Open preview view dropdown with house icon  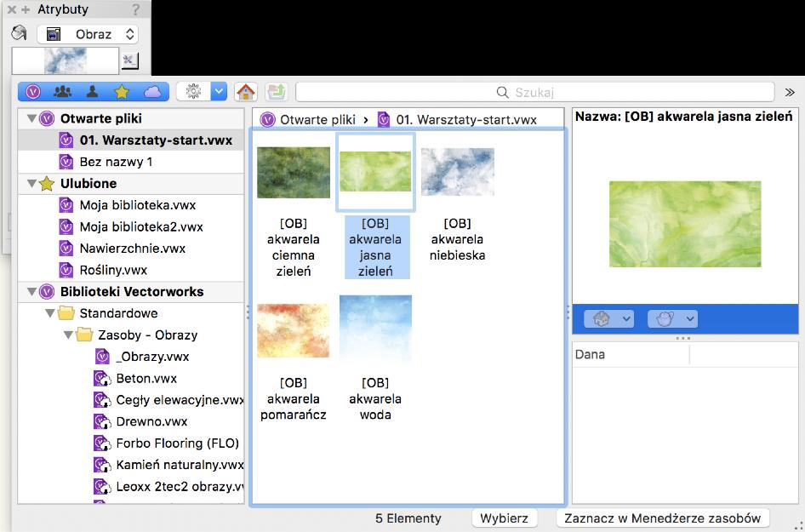pyautogui.click(x=609, y=319)
